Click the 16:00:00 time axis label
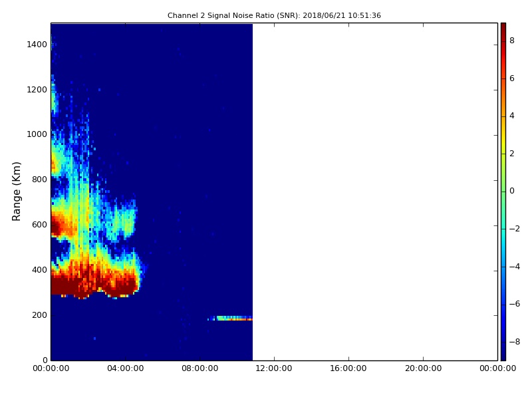 [348, 368]
